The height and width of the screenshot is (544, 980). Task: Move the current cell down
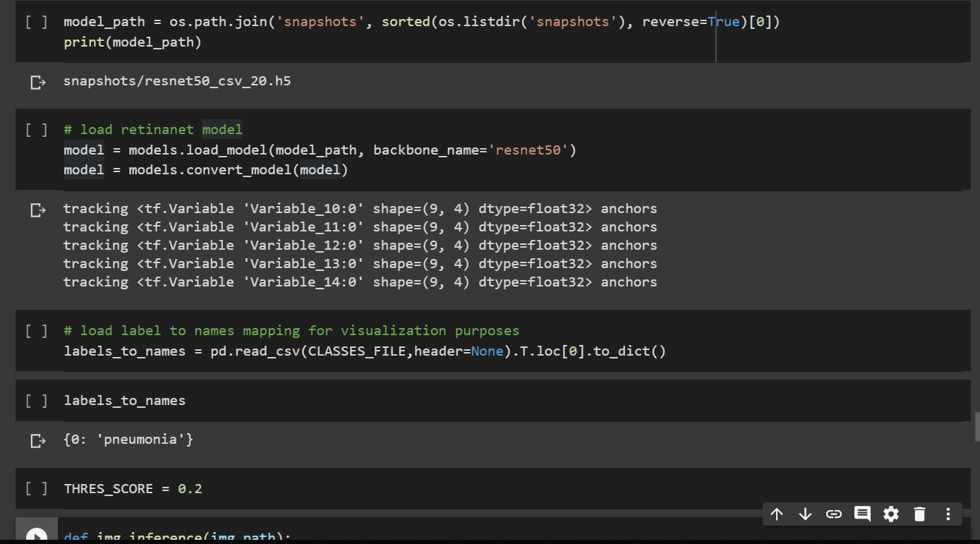805,514
